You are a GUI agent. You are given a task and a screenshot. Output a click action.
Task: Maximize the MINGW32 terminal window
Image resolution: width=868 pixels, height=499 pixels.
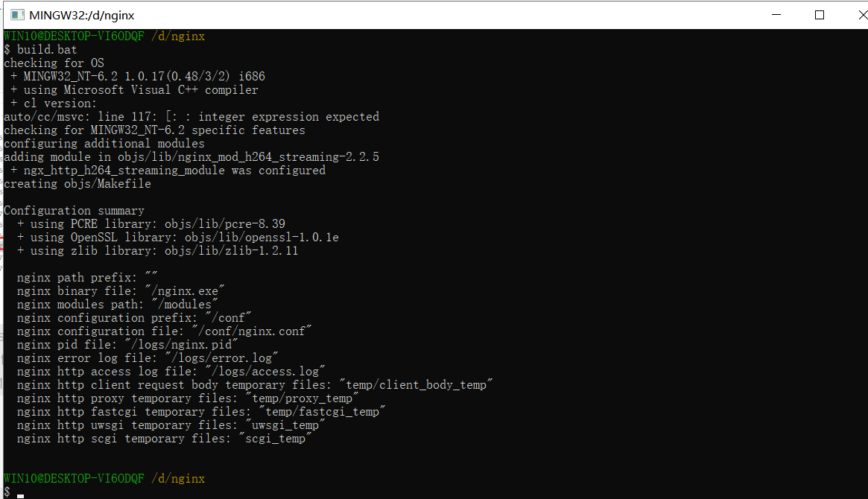pos(820,14)
